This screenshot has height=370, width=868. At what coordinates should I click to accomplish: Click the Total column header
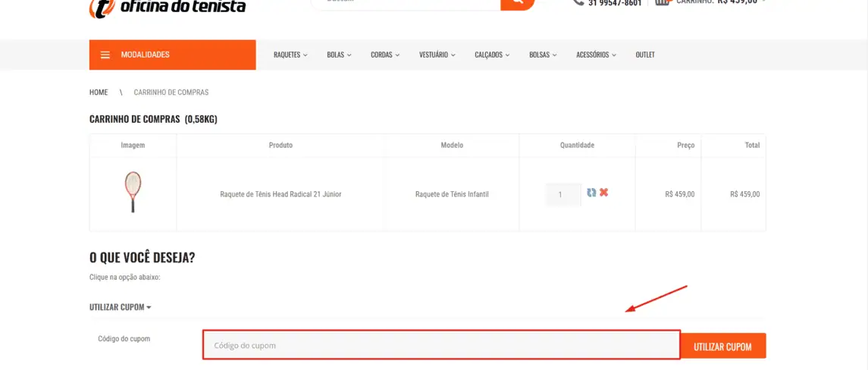click(x=752, y=145)
